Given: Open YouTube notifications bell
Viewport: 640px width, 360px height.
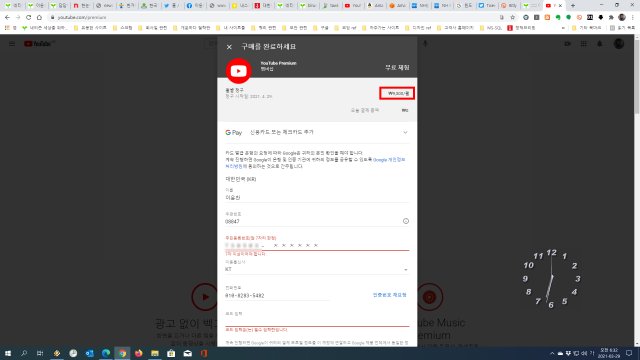Looking at the screenshot, I should (x=600, y=44).
